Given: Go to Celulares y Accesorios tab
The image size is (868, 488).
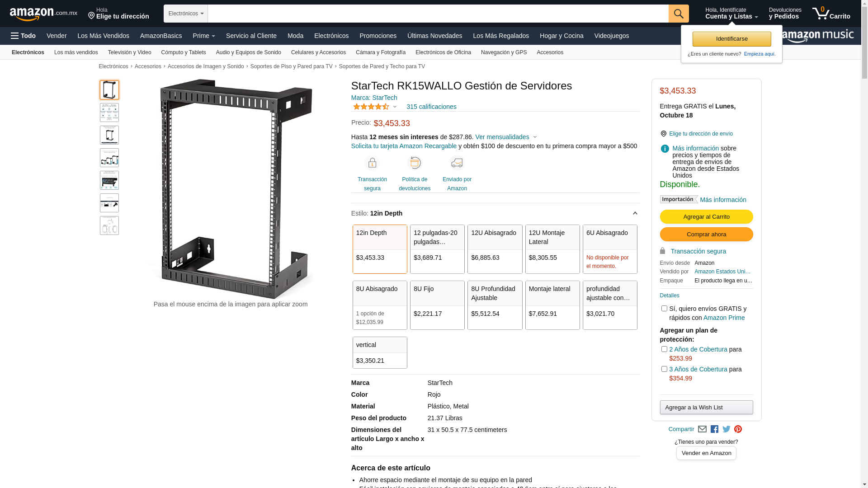Looking at the screenshot, I should tap(318, 52).
